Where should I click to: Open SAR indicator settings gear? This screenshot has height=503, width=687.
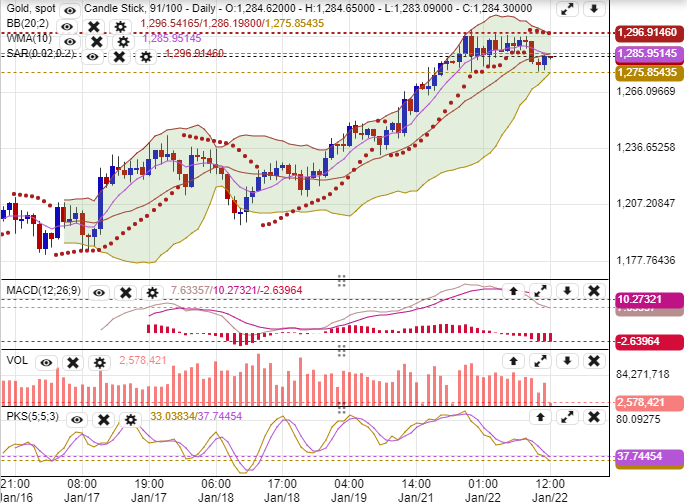pos(145,57)
